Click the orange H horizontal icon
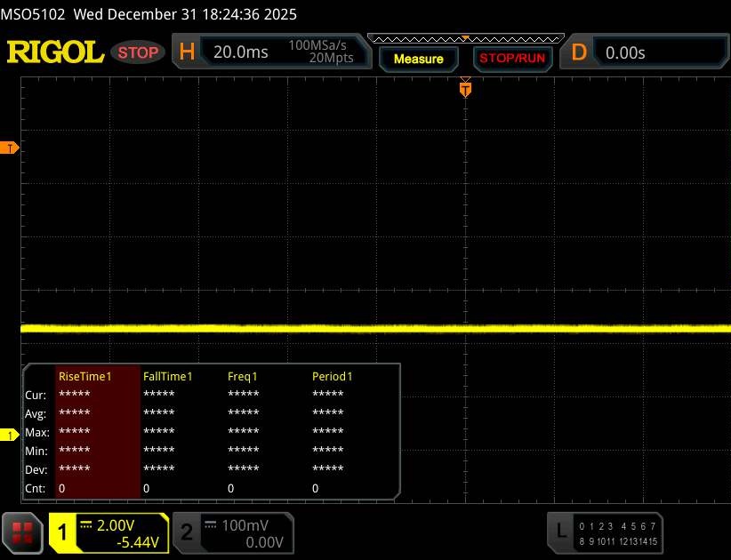This screenshot has height=560, width=731. tap(187, 52)
